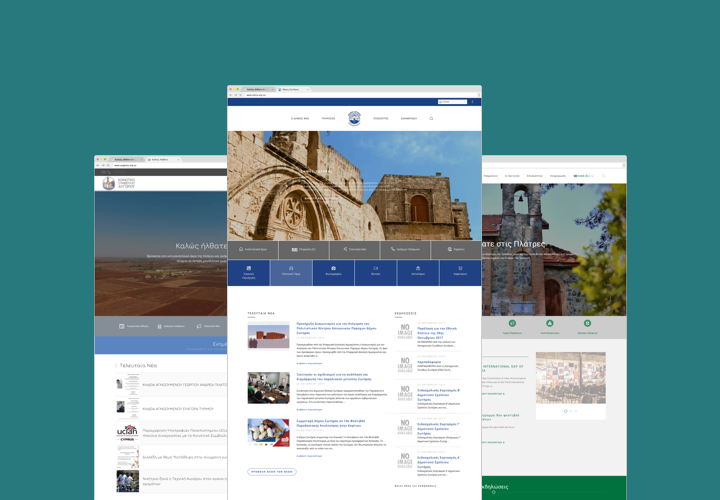The image size is (720, 500).
Task: Click the outlined button on the center hero image
Action: [319, 198]
